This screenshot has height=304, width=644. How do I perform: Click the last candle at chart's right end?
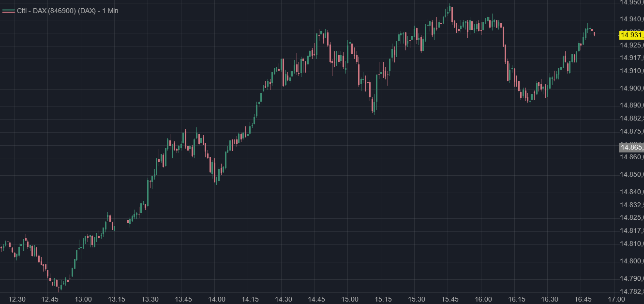pyautogui.click(x=594, y=33)
